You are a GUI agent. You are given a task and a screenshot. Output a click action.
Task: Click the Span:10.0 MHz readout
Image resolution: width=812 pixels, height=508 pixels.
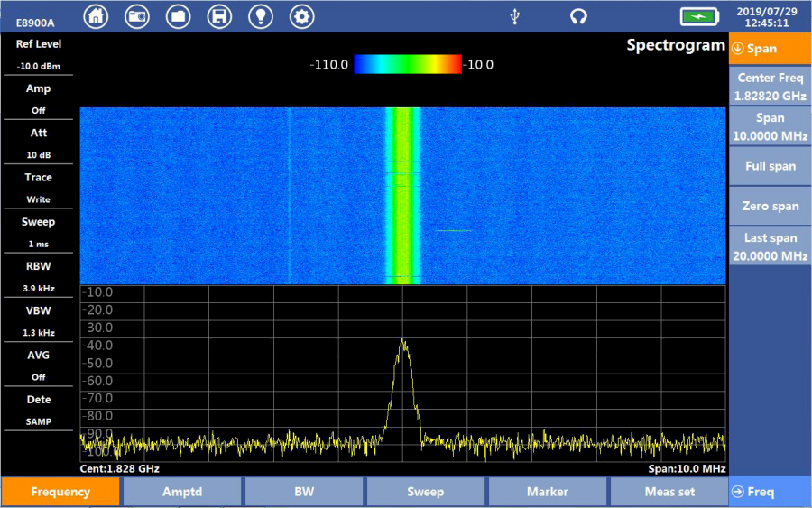(687, 468)
